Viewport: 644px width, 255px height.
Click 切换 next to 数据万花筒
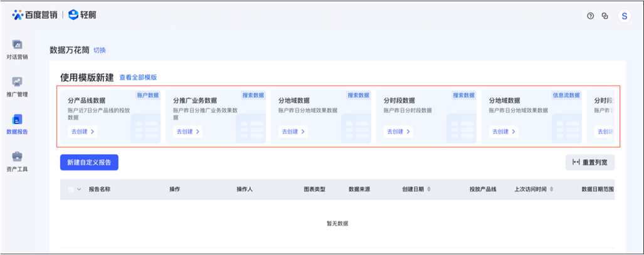(x=100, y=50)
